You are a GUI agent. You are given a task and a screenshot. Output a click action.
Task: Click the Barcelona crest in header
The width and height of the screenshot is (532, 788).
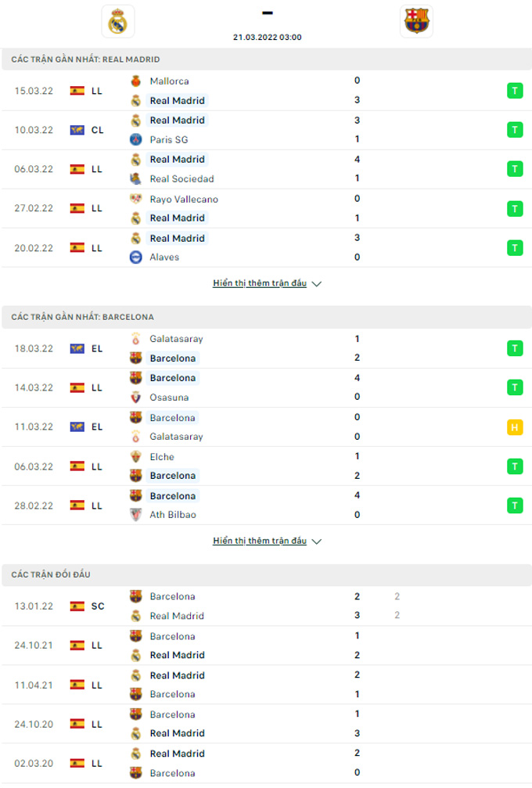pyautogui.click(x=416, y=21)
